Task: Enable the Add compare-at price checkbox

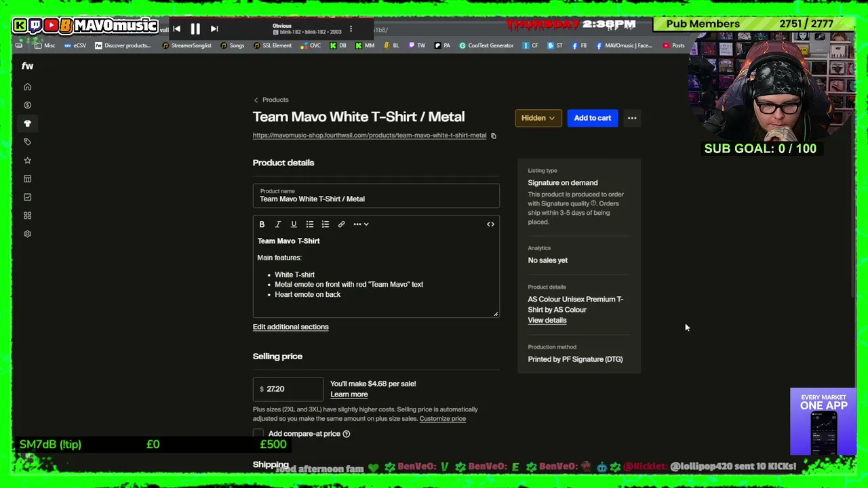Action: click(258, 434)
